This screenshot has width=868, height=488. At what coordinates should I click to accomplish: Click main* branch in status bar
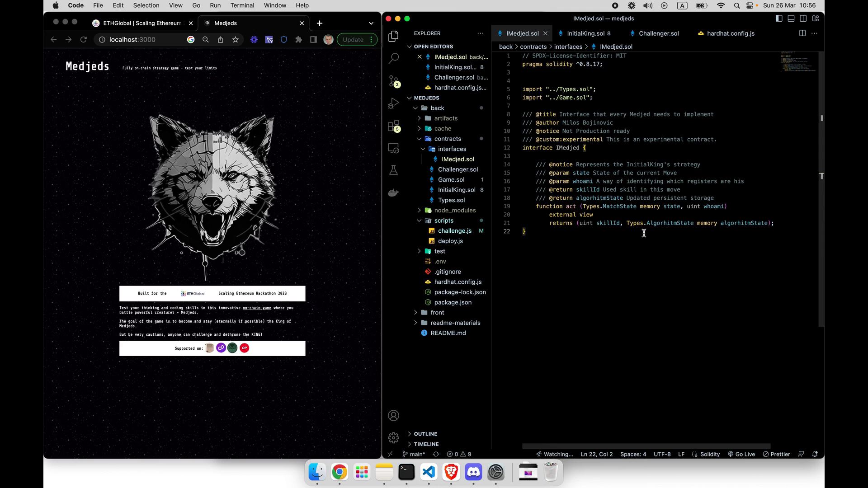coord(413,454)
